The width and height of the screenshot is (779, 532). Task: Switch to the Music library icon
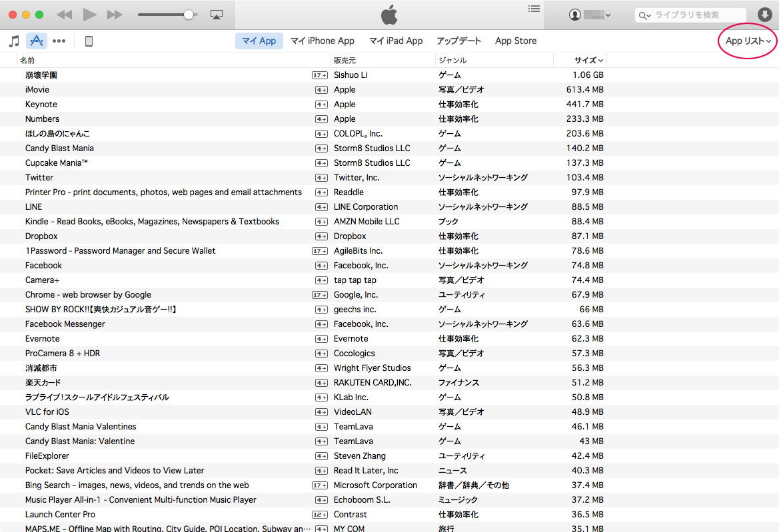[x=15, y=41]
